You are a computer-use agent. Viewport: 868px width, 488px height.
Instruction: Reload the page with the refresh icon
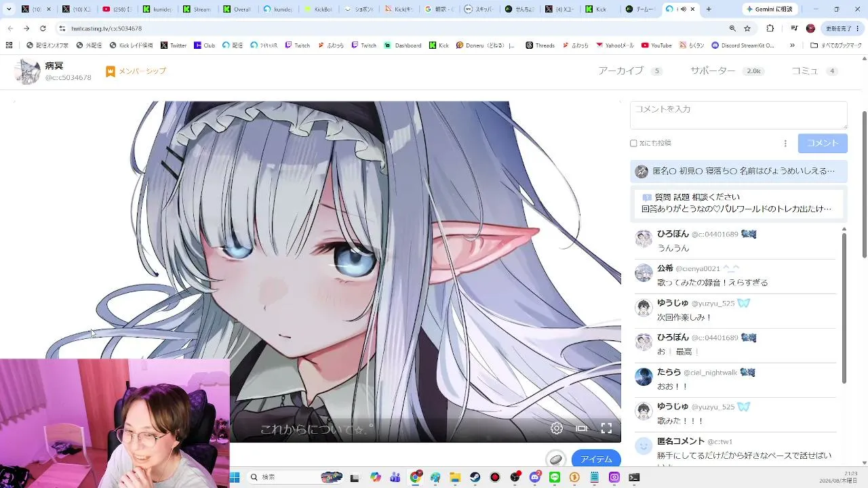pos(43,28)
